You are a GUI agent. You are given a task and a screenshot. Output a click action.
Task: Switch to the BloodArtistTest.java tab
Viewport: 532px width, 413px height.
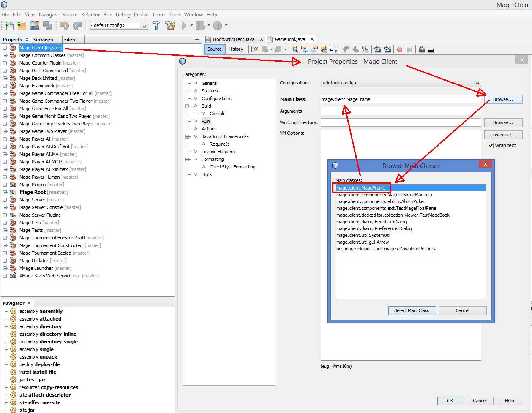pyautogui.click(x=233, y=39)
